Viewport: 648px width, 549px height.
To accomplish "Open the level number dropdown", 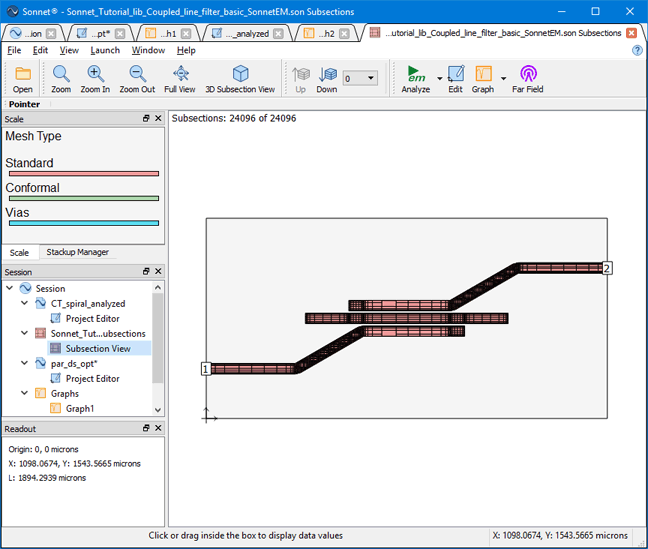I will (x=360, y=78).
